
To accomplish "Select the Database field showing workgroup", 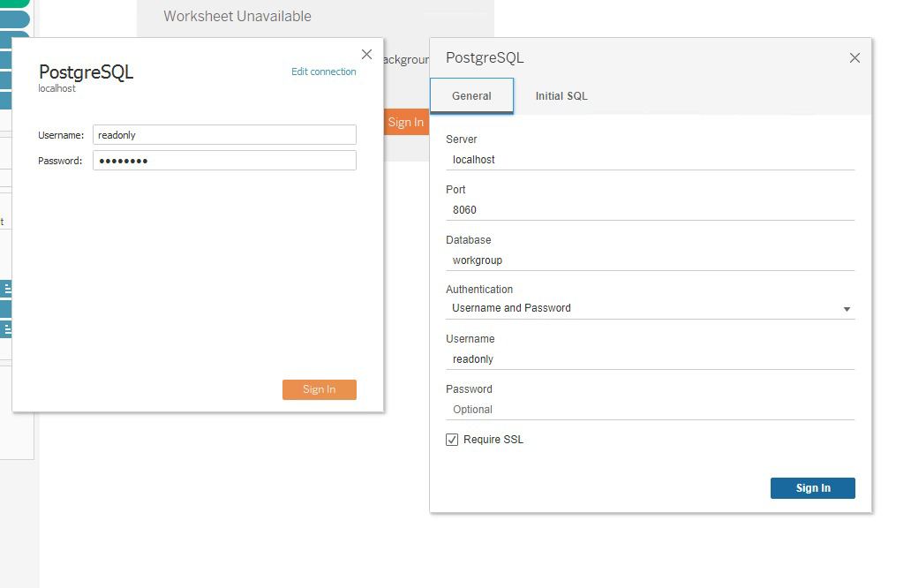I will click(x=650, y=260).
